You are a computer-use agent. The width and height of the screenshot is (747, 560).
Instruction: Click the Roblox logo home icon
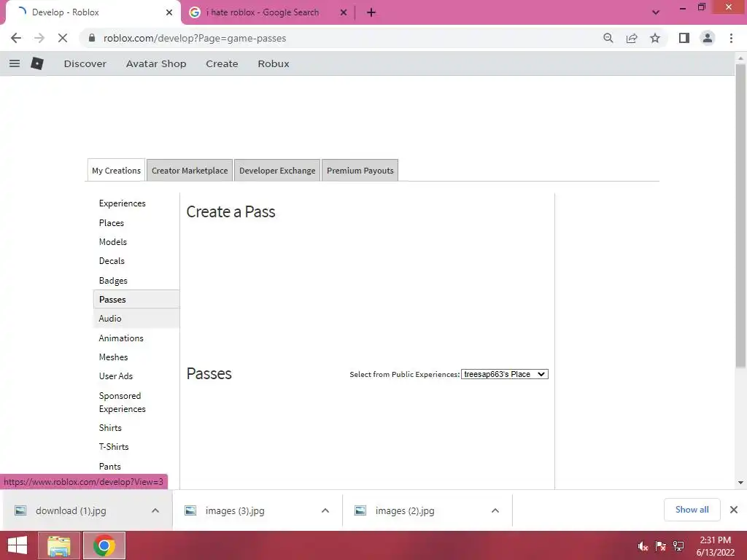(x=37, y=63)
